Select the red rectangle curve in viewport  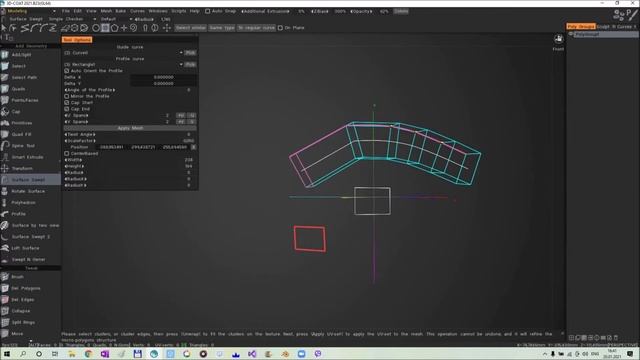point(310,239)
